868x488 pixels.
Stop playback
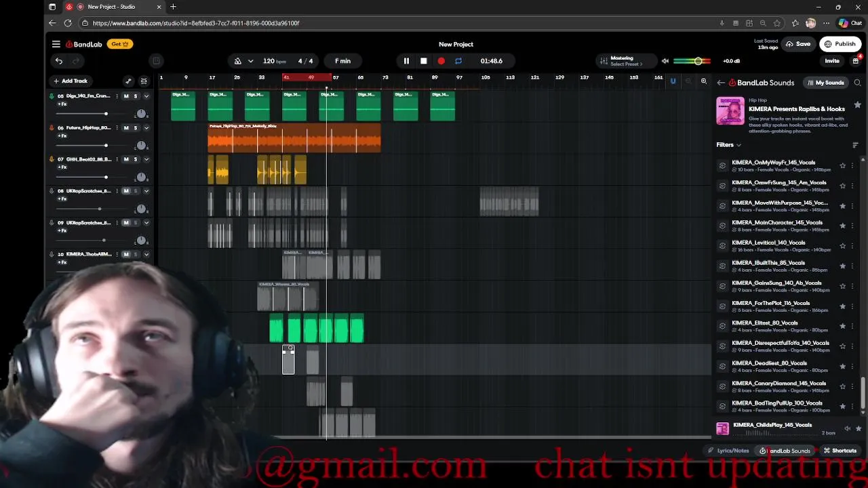pos(424,61)
